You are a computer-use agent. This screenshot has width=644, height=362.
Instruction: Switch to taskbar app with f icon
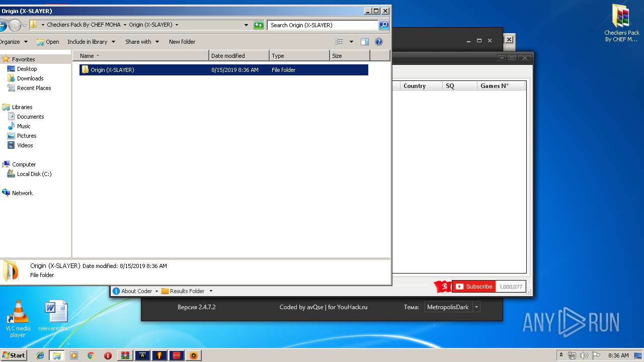coord(159,355)
